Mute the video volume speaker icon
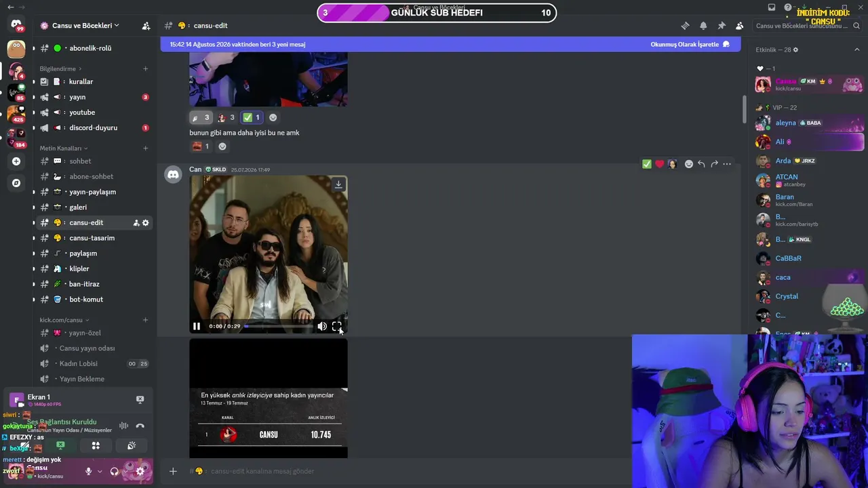Image resolution: width=868 pixels, height=488 pixels. tap(322, 326)
